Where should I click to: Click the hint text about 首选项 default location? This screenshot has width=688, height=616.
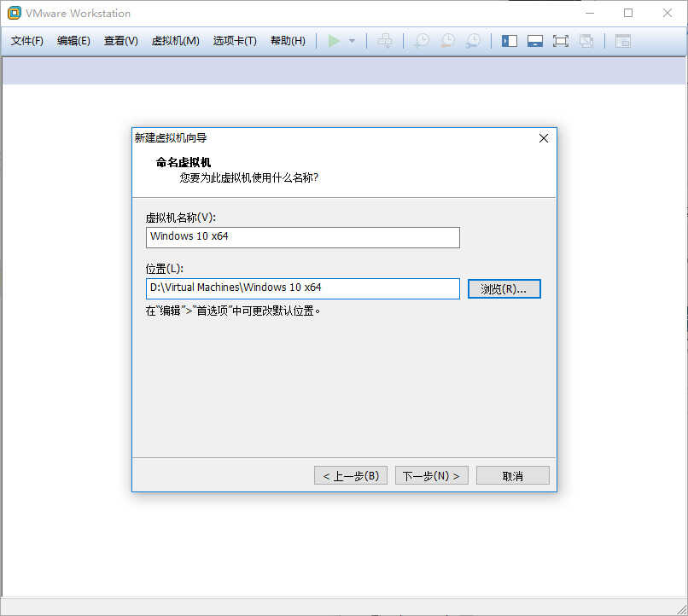click(233, 311)
